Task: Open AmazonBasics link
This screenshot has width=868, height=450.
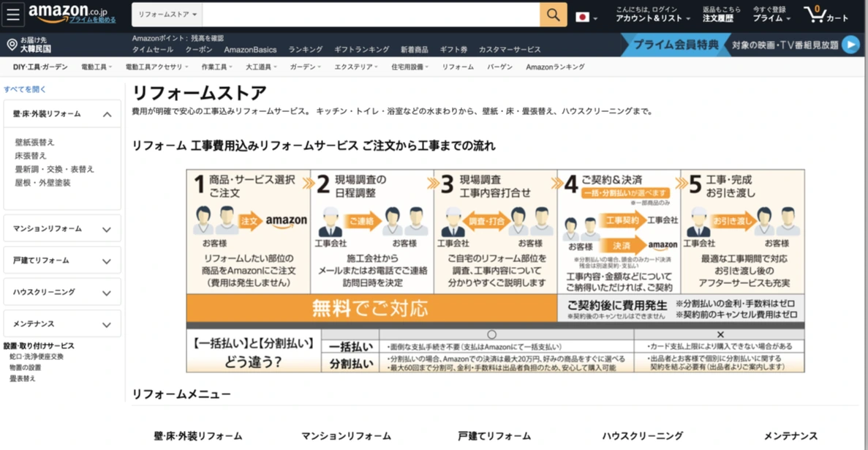Action: coord(250,49)
